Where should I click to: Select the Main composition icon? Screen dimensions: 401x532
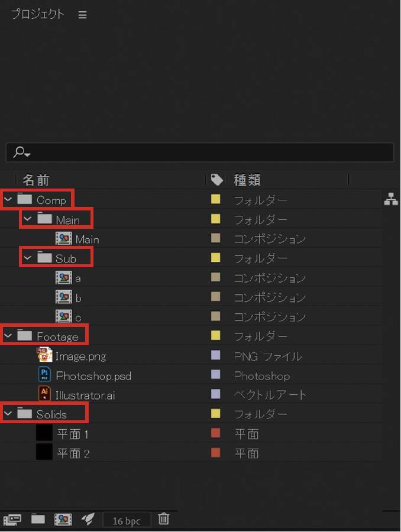pyautogui.click(x=63, y=239)
